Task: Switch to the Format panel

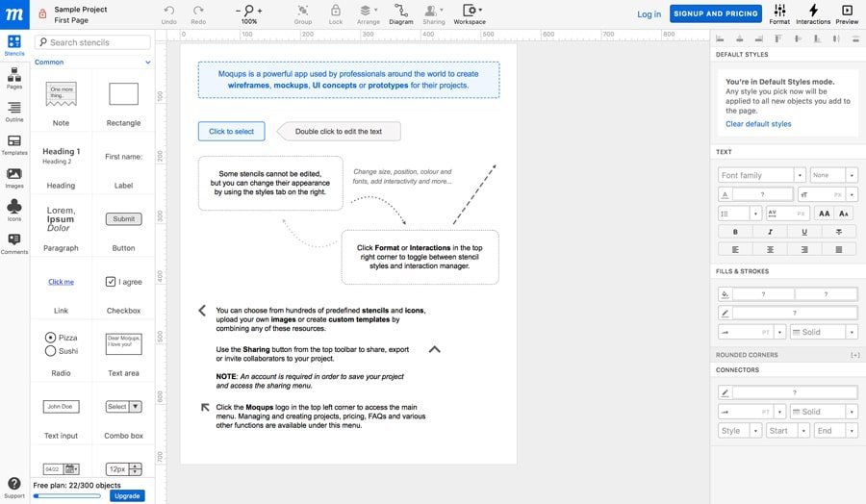Action: 779,14
